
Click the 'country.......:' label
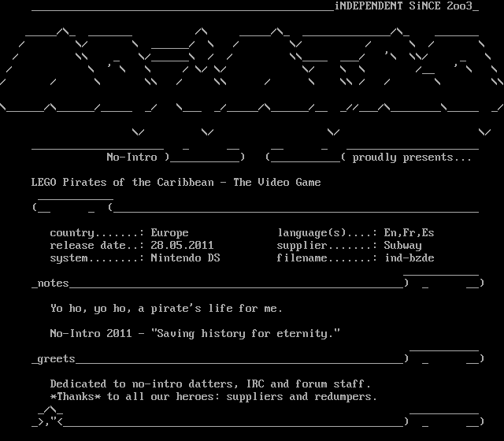click(x=97, y=233)
